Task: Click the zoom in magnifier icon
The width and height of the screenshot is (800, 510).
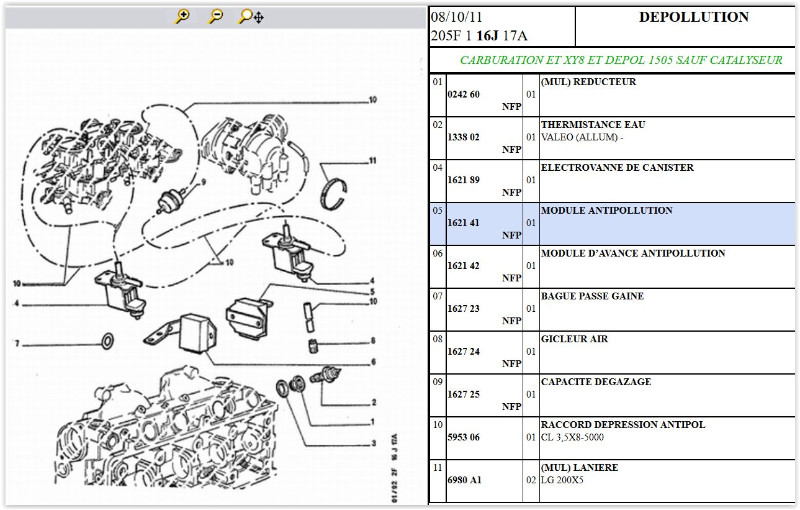Action: pos(182,17)
